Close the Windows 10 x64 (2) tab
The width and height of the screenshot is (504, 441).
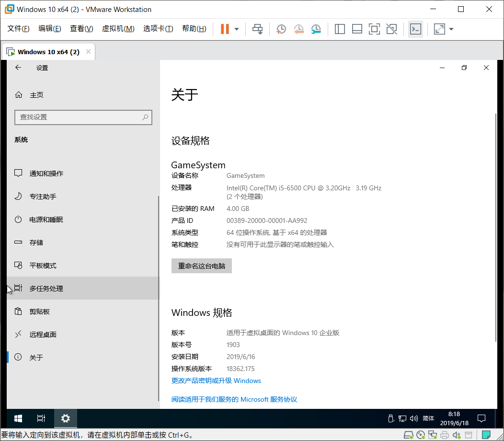click(x=89, y=52)
